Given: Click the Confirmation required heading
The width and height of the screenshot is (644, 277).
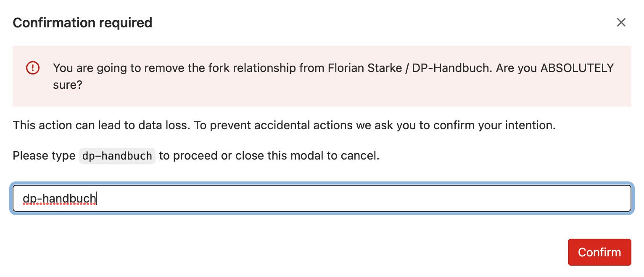Looking at the screenshot, I should pyautogui.click(x=82, y=23).
